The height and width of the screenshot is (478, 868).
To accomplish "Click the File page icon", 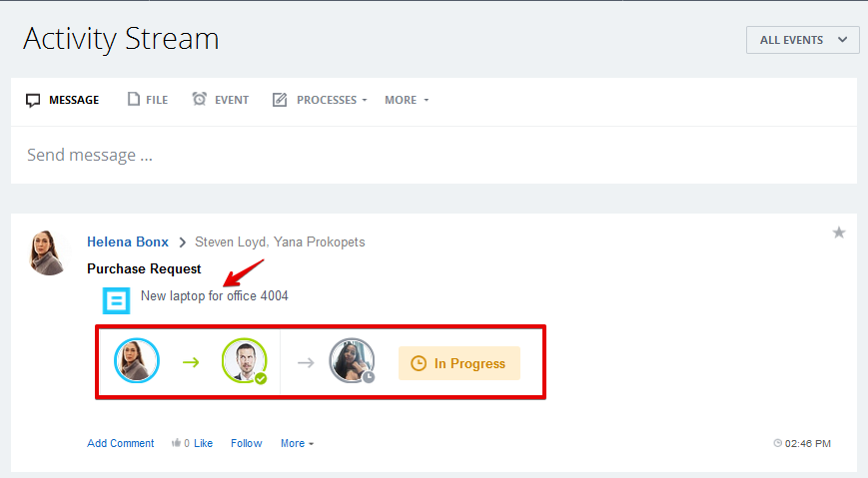I will pyautogui.click(x=134, y=99).
